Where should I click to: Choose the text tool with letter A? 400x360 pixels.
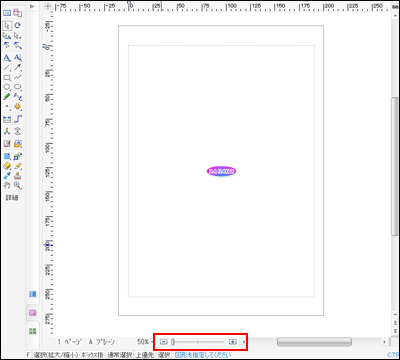point(7,58)
